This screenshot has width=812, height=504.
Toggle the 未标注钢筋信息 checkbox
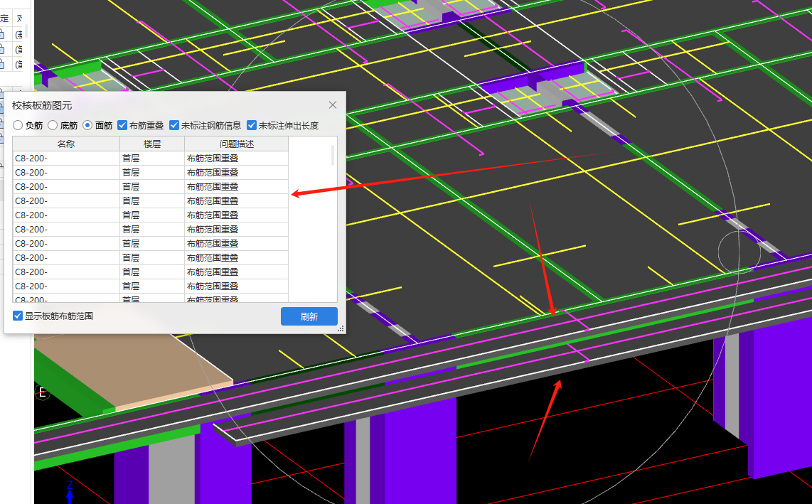point(174,125)
